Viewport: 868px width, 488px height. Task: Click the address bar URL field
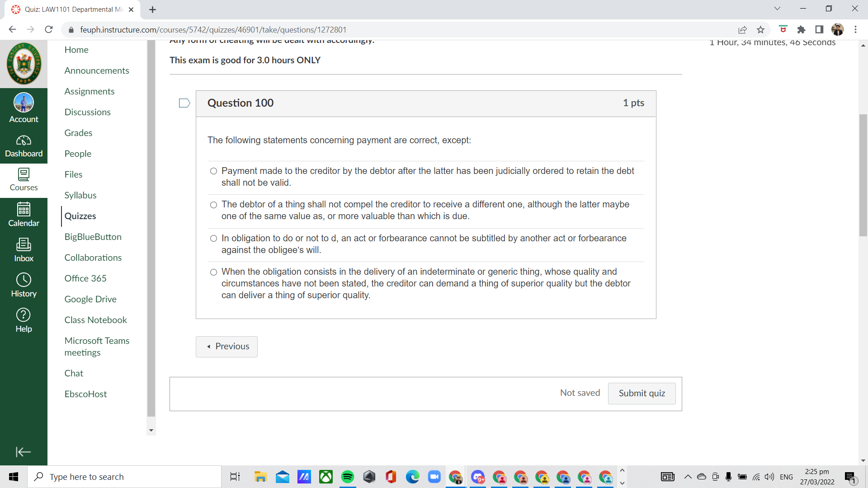pyautogui.click(x=212, y=29)
